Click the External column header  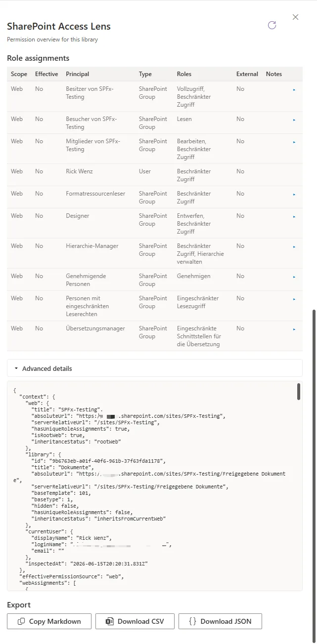[247, 74]
